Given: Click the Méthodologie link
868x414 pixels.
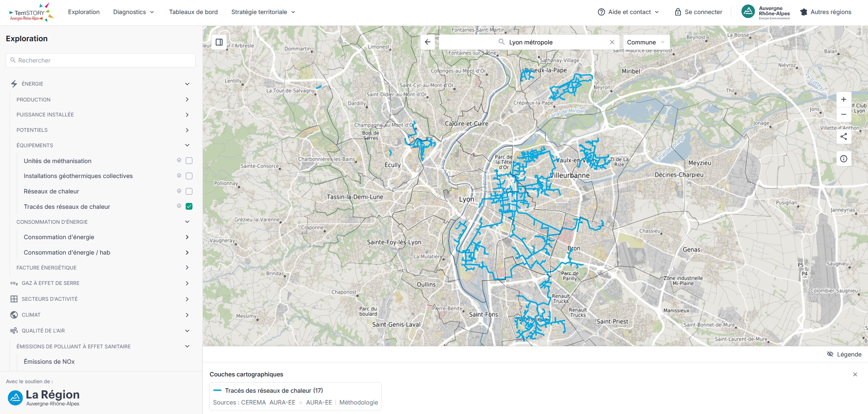Looking at the screenshot, I should (x=359, y=402).
